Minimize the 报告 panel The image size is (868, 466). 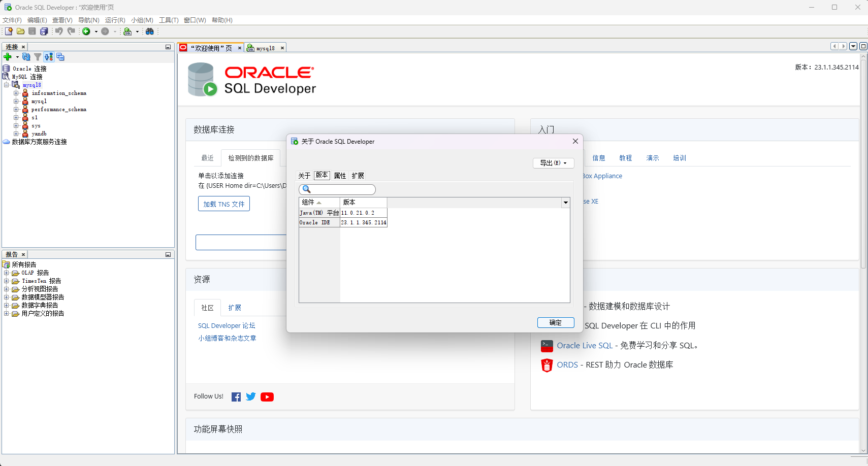tap(168, 255)
